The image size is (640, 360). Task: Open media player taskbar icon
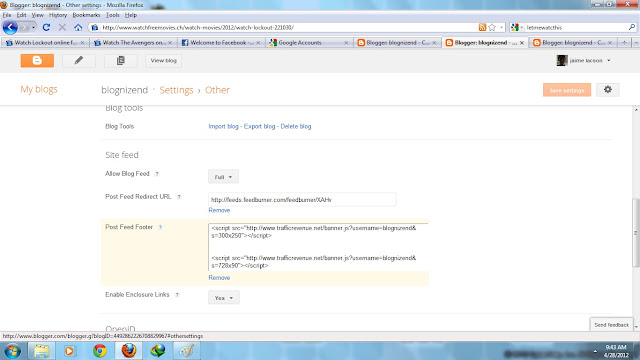click(69, 351)
